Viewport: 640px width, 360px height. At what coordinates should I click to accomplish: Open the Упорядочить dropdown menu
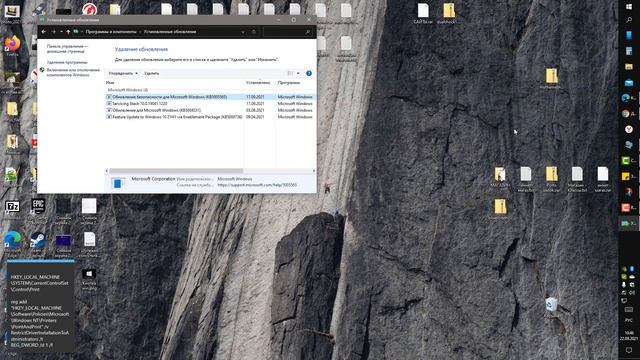tap(123, 73)
